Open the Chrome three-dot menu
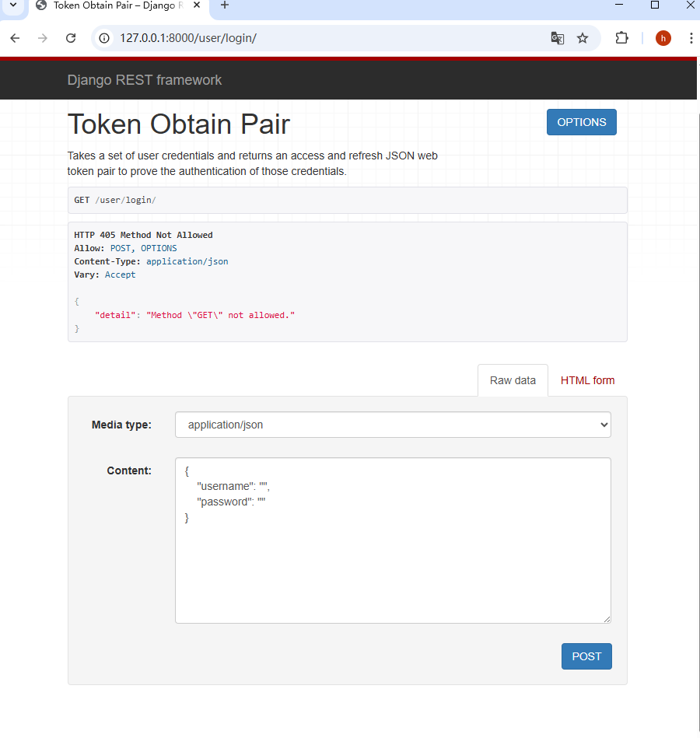Viewport: 700px width, 738px height. 691,38
